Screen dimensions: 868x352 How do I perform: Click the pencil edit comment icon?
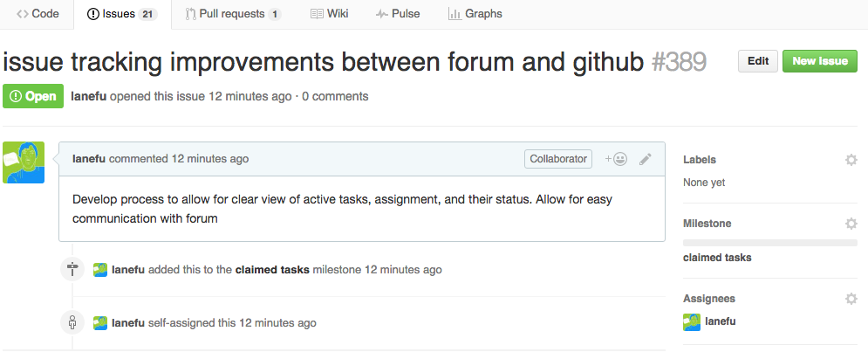[x=646, y=159]
